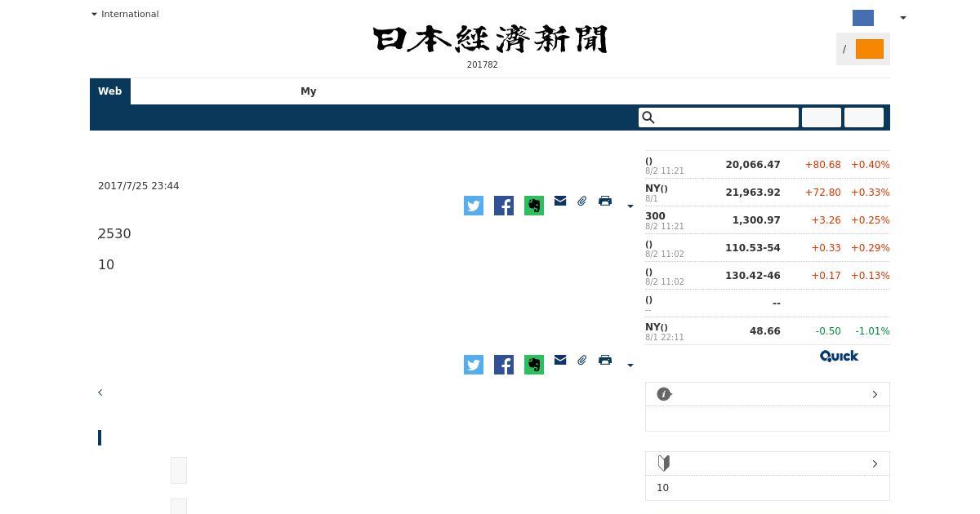Open the NY row showing 48.66
This screenshot has width=980, height=514.
[768, 331]
